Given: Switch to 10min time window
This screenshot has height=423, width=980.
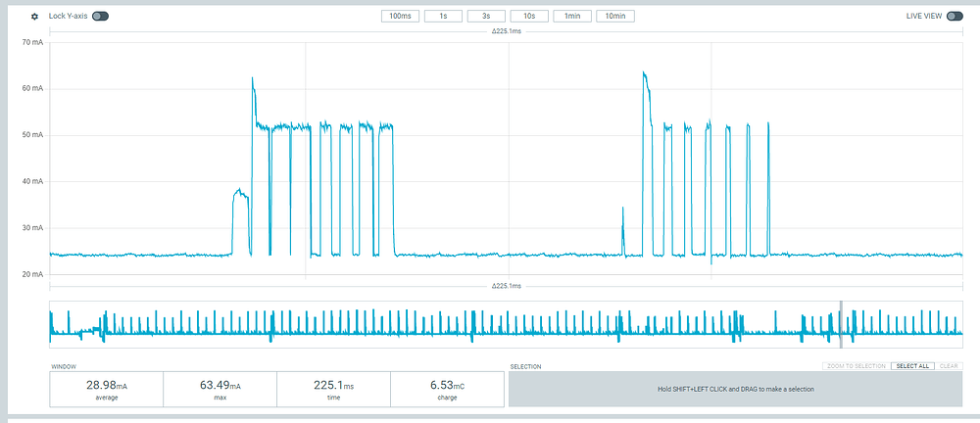Looking at the screenshot, I should 615,17.
